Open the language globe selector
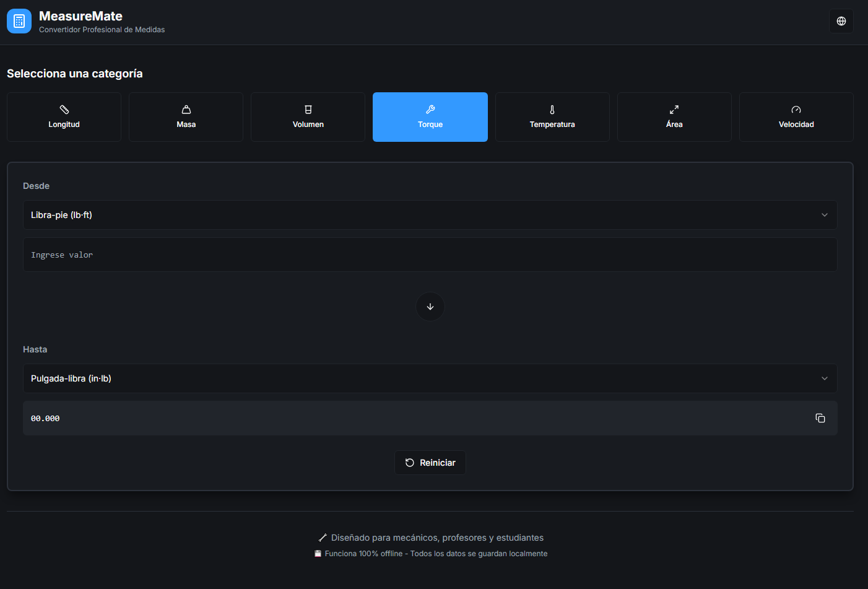 (841, 21)
